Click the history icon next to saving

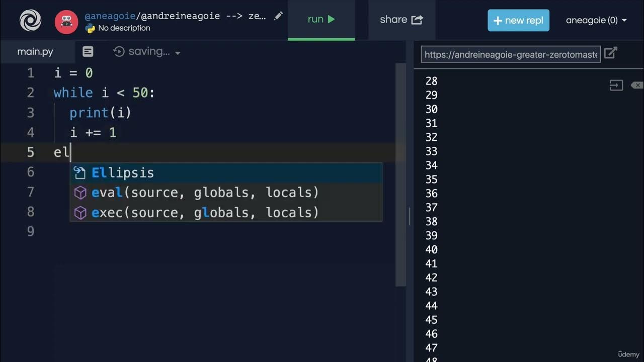coord(119,51)
